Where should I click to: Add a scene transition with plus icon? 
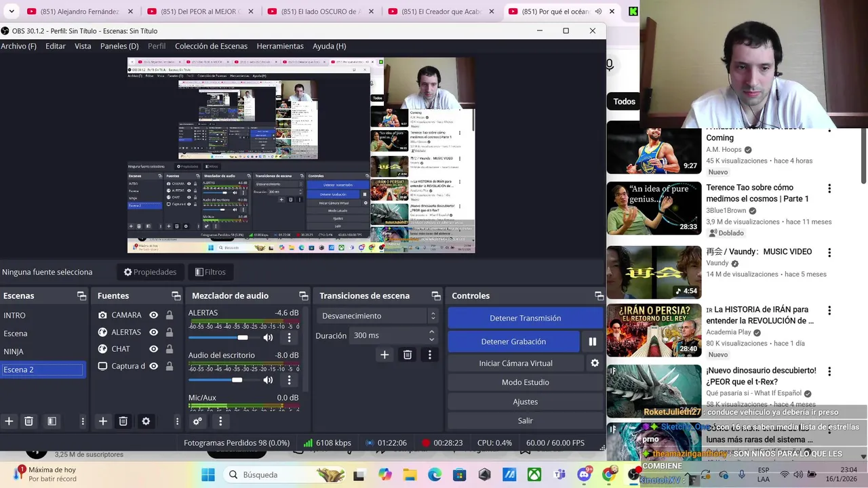(384, 354)
